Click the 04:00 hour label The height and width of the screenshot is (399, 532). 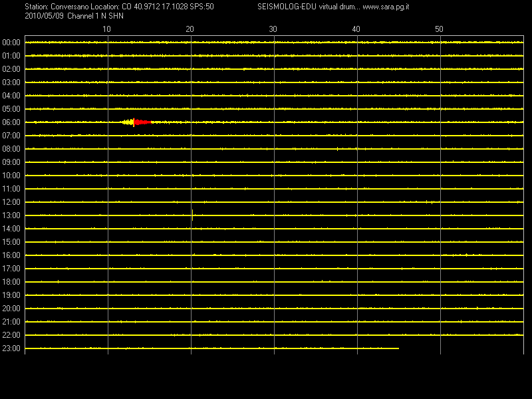pos(11,96)
